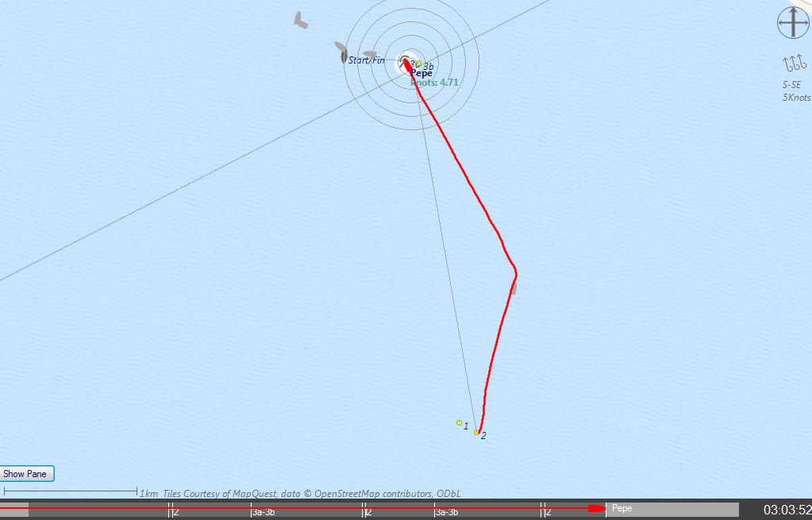This screenshot has height=520, width=812.
Task: Select the gray boat near track bend
Action: pyautogui.click(x=514, y=288)
